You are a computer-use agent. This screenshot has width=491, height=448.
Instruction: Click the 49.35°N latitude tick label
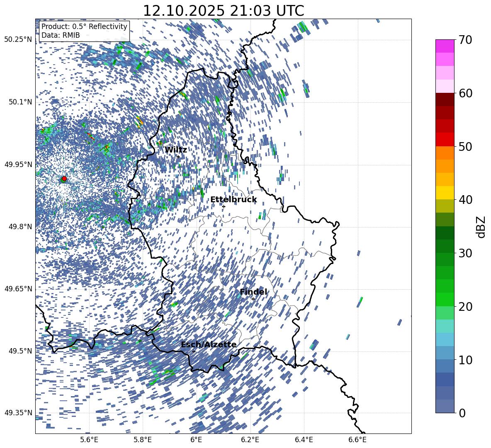(18, 413)
